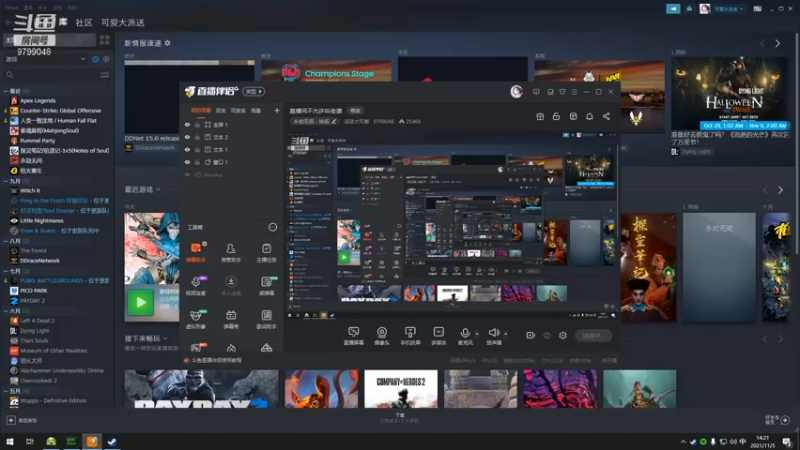Open the orange Douyu app in taskbar
Screen dimensions: 800x450
(x=92, y=441)
